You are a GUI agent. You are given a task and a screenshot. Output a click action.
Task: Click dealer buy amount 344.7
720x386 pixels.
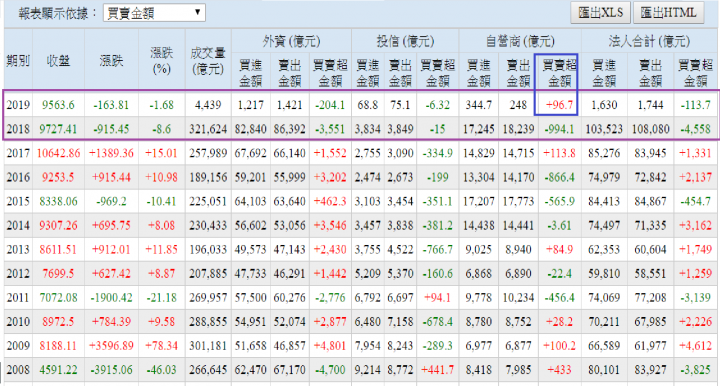478,105
